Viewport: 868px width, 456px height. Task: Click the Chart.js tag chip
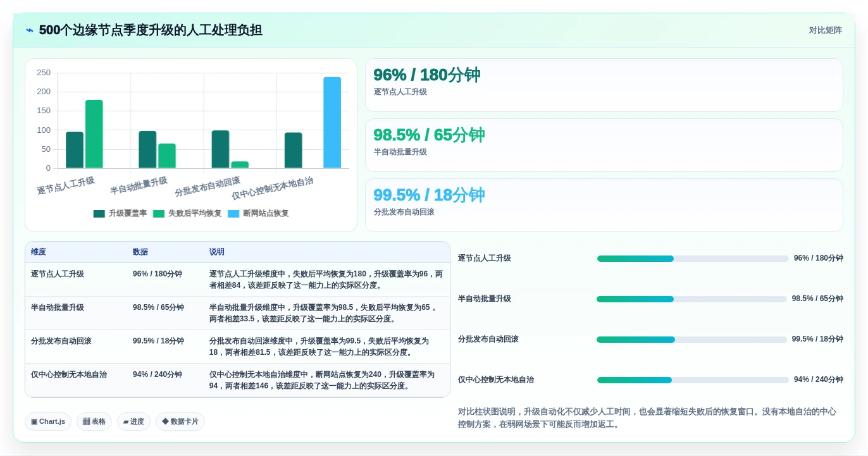pos(48,422)
